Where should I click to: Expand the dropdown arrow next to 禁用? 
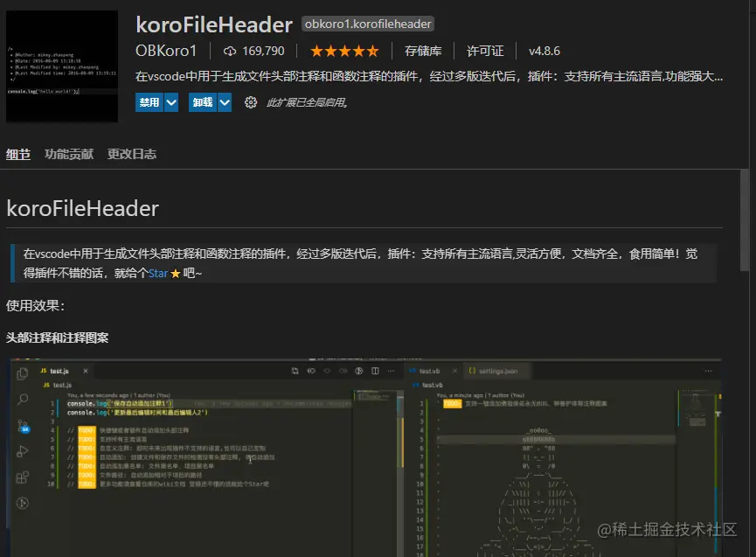click(171, 102)
